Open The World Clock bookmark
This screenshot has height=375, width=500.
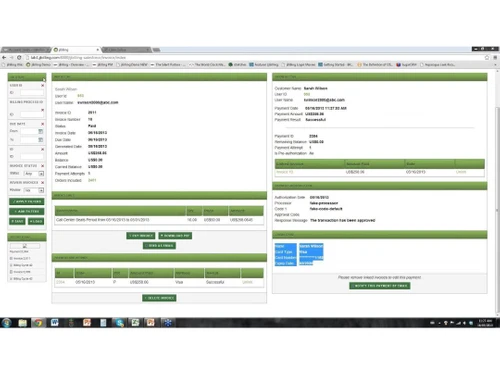pos(207,65)
